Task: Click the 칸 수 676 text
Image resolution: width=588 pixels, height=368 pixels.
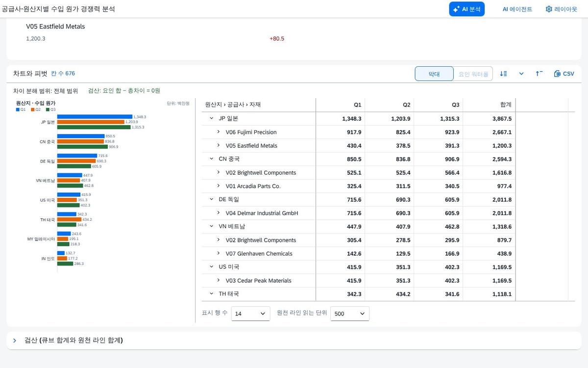Action: point(63,74)
